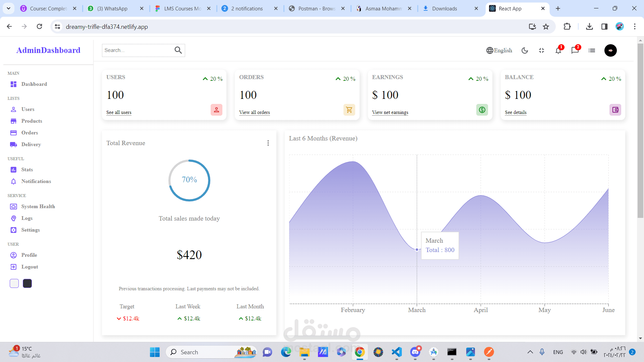Click the AdminDashboard logo
Image resolution: width=644 pixels, height=362 pixels.
[x=48, y=50]
